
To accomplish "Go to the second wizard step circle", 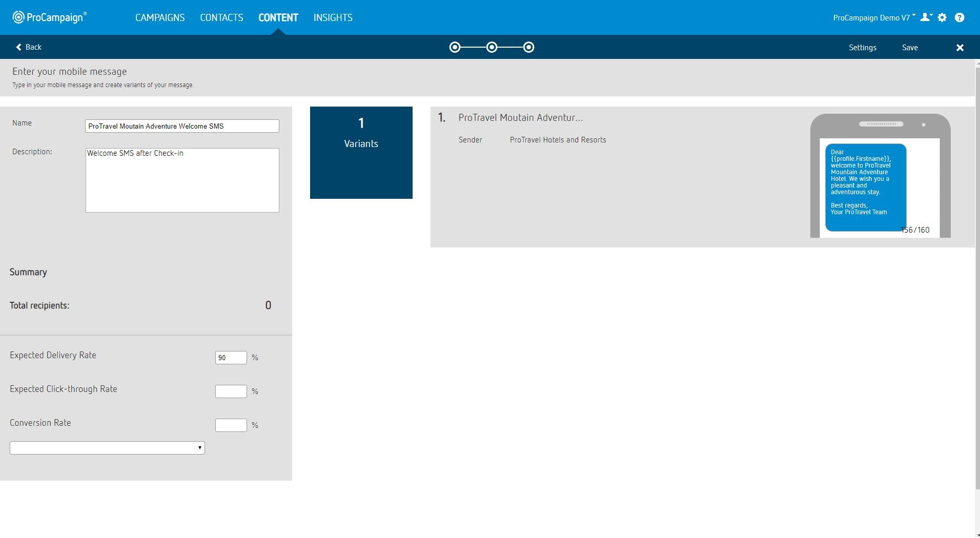I will [492, 48].
